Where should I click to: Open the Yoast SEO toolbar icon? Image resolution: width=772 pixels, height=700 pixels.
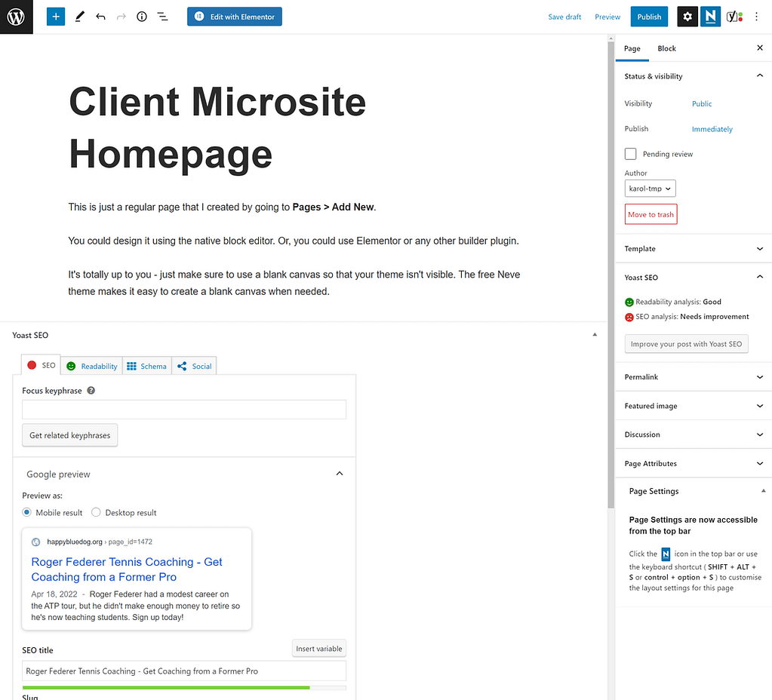click(733, 16)
